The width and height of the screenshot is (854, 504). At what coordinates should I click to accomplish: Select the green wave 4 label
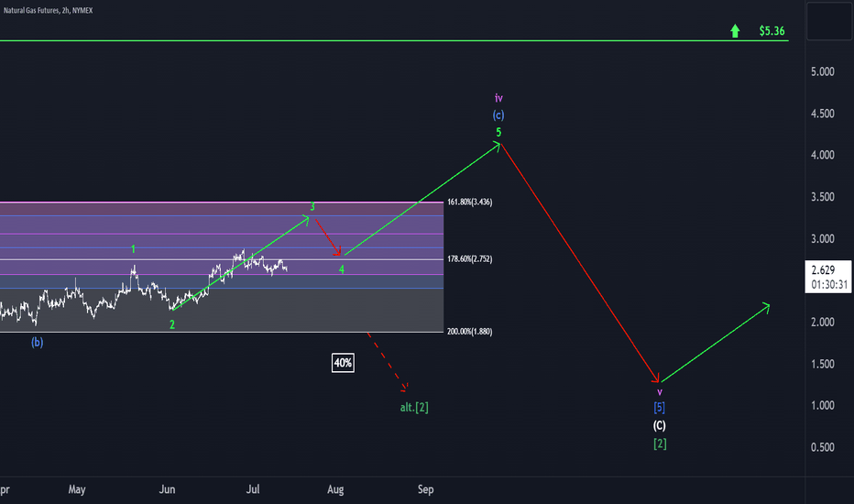coord(342,269)
